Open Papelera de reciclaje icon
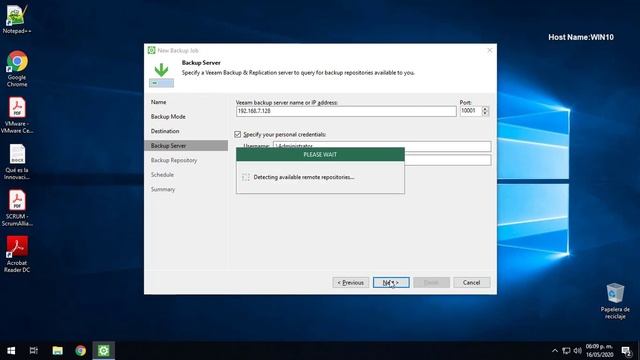Screen dimensions: 640x360 click(615, 301)
